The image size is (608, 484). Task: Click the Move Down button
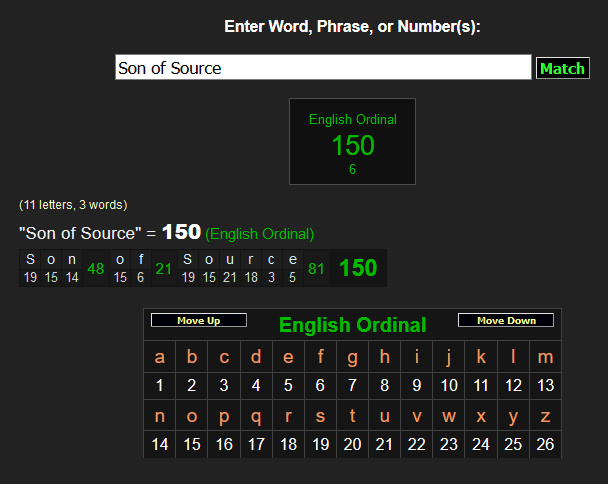pos(505,321)
